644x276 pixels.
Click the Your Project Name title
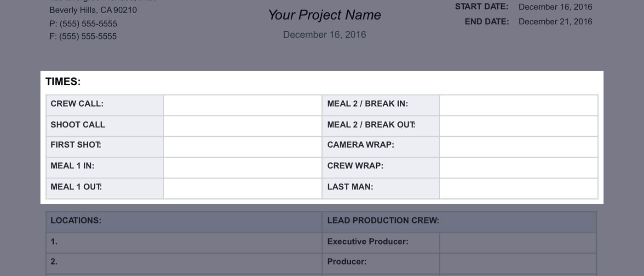(x=325, y=15)
